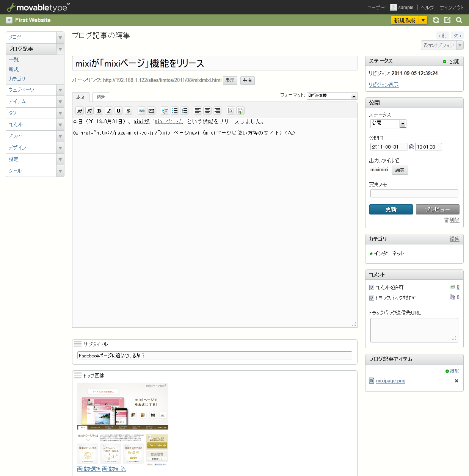Click the top image thumbnail
The width and height of the screenshot is (469, 476).
[x=123, y=424]
